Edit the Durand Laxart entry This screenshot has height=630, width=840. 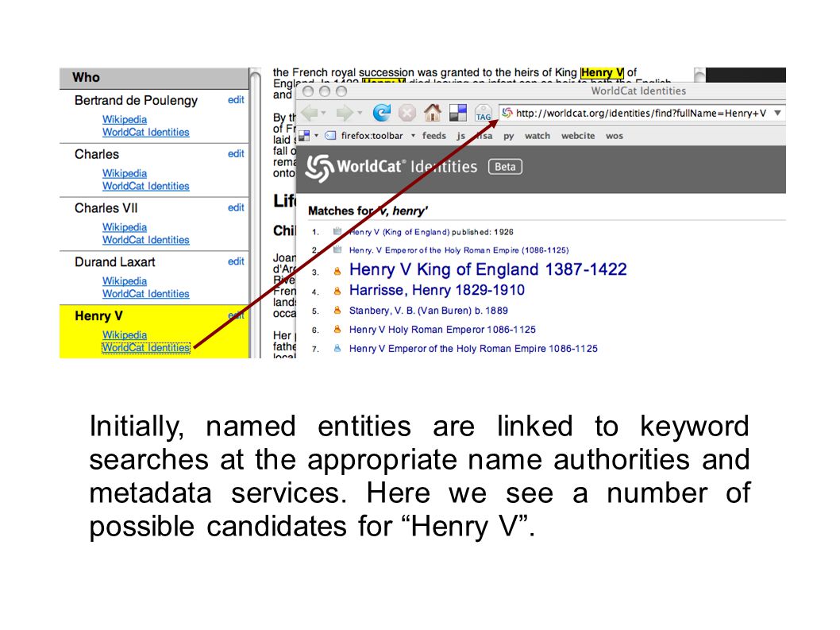click(236, 261)
